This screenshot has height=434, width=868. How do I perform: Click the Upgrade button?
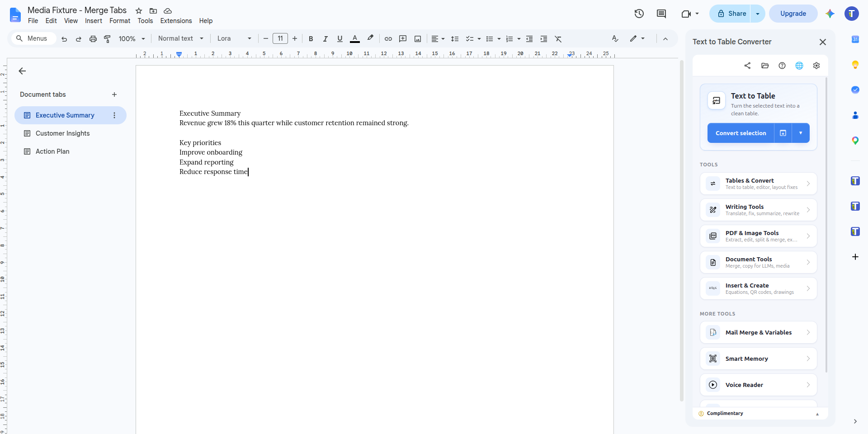[x=793, y=14]
